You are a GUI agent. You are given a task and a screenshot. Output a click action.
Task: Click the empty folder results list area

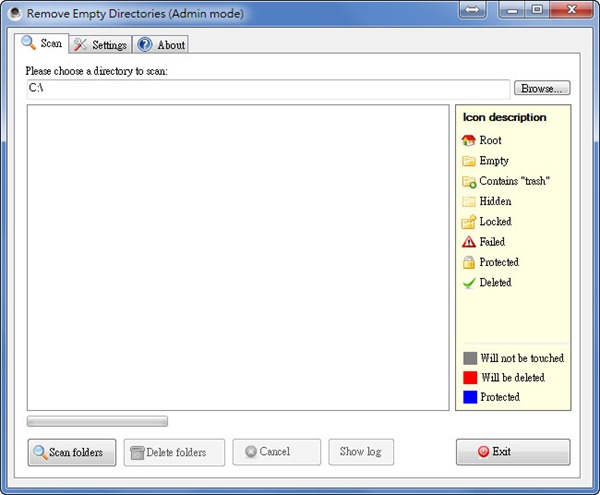238,257
